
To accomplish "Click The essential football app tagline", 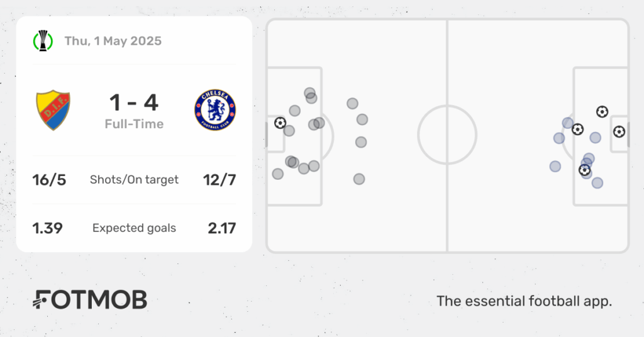I will point(524,301).
